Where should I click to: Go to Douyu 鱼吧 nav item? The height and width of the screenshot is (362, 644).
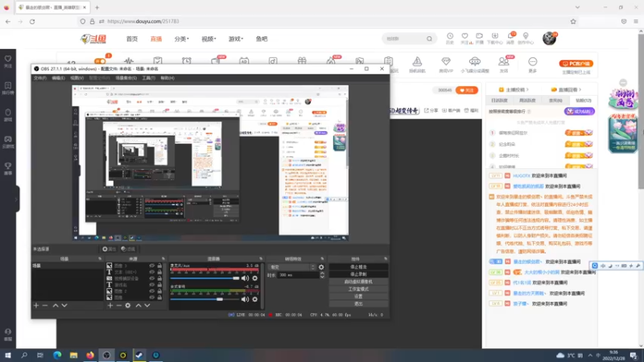pyautogui.click(x=262, y=39)
